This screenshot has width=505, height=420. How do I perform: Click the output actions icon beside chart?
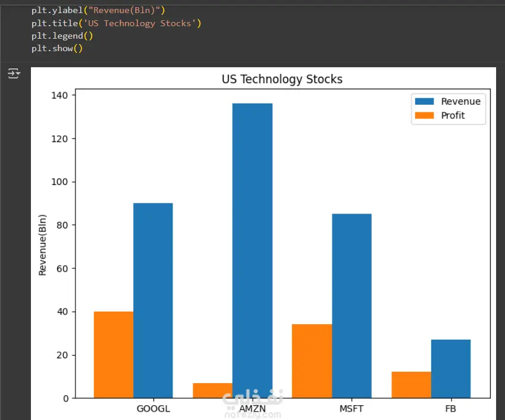[14, 73]
